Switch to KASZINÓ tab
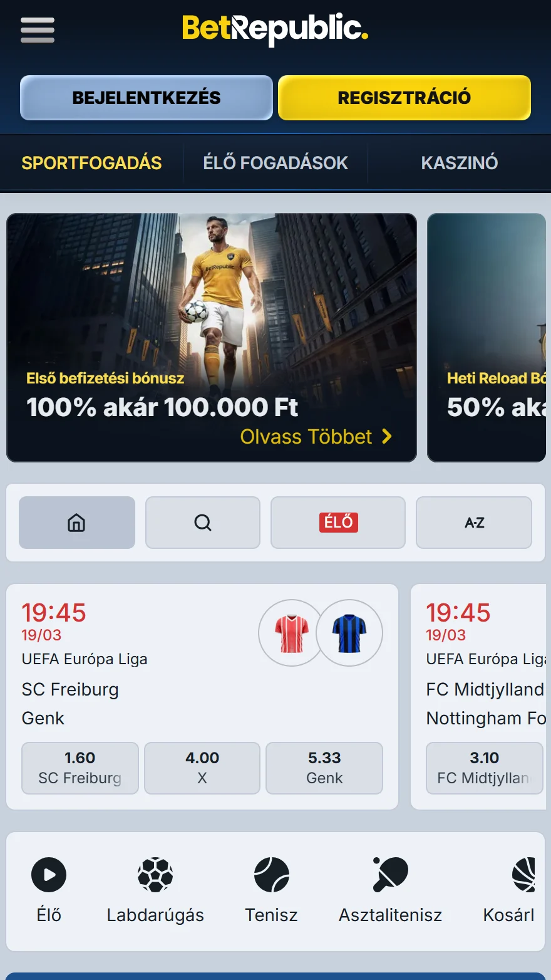 click(x=460, y=163)
